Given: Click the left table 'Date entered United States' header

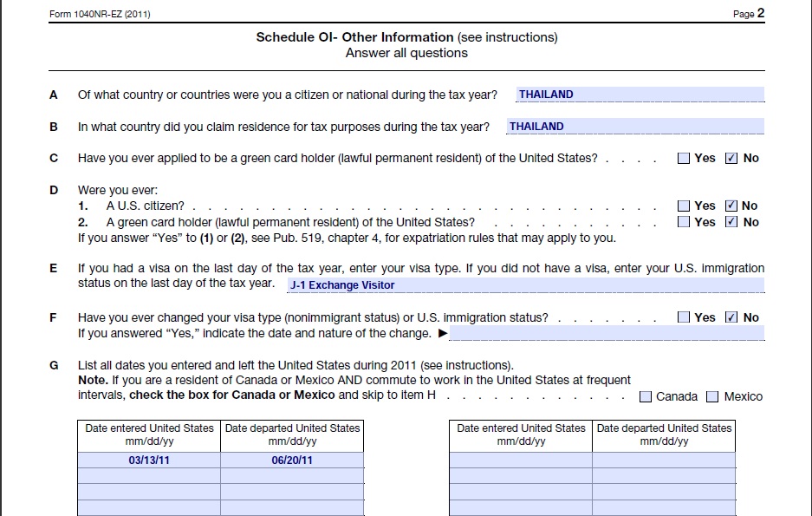Looking at the screenshot, I should coord(149,434).
